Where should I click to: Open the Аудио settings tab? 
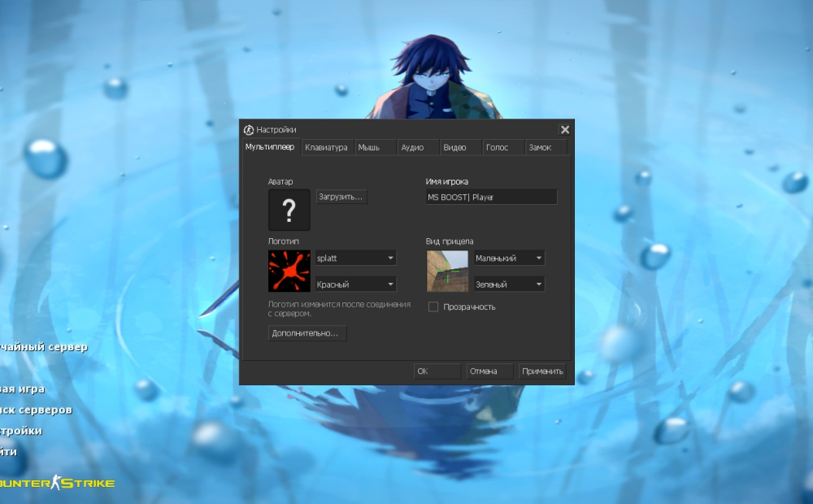click(419, 147)
